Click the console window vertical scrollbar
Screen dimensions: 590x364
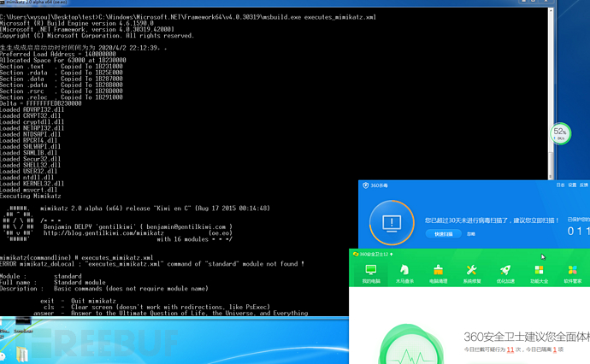pos(551,93)
